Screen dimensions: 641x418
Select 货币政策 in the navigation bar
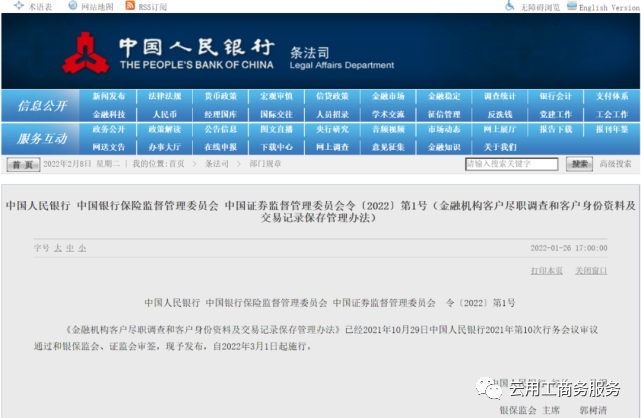(x=221, y=96)
